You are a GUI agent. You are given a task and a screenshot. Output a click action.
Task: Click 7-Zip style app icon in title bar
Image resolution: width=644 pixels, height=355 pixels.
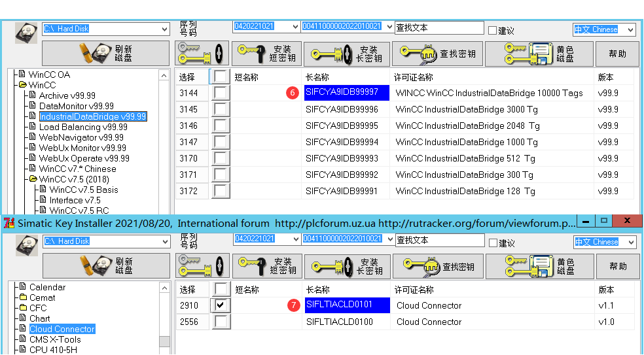[x=9, y=223]
